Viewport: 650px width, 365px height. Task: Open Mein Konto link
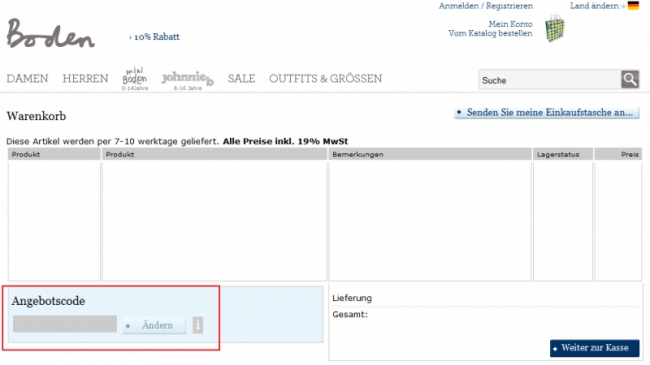510,24
